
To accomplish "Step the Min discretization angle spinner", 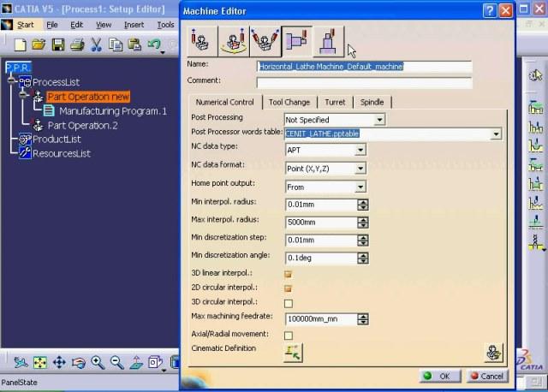I will [x=363, y=258].
